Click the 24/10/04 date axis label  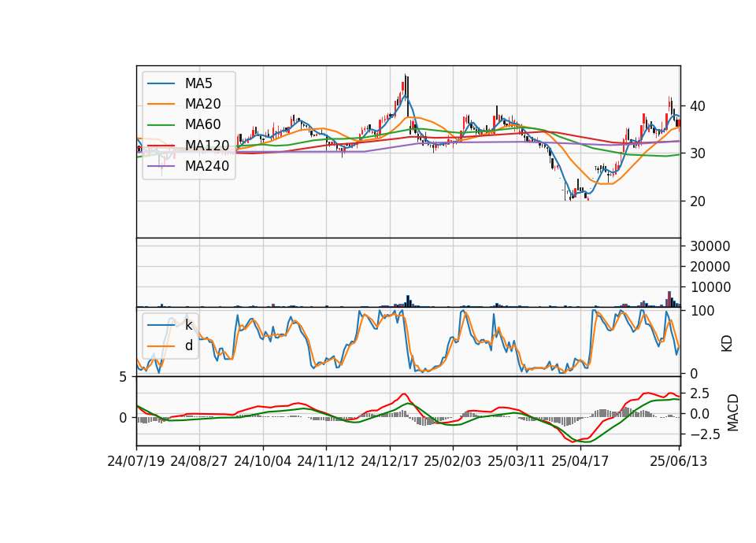[263, 461]
